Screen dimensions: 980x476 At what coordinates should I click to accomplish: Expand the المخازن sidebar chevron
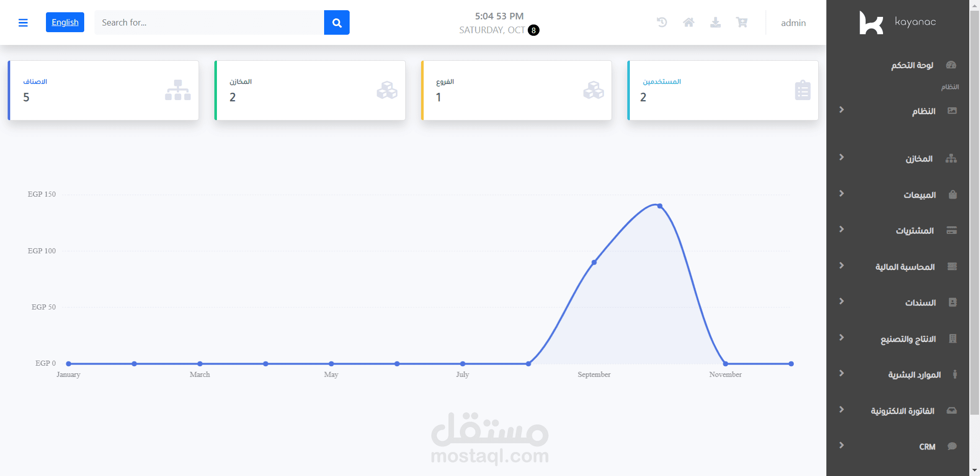842,157
